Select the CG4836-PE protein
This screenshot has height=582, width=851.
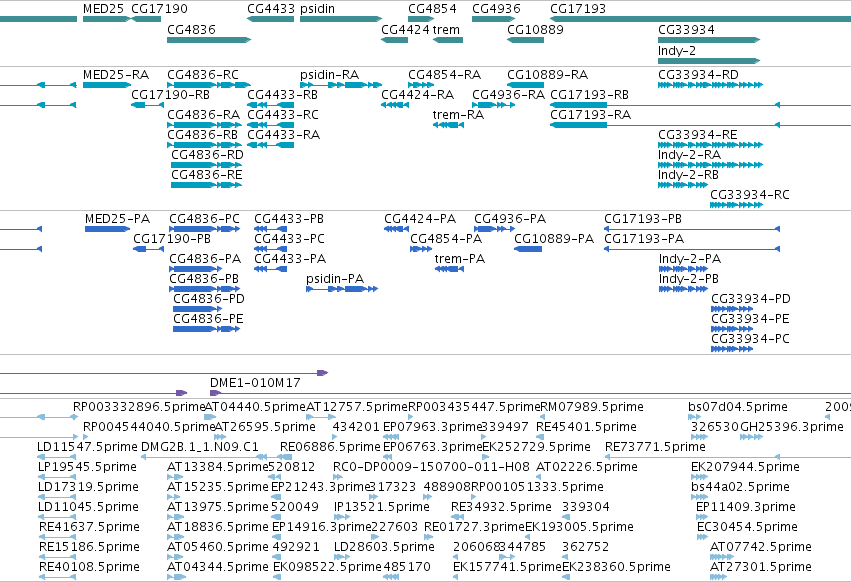click(208, 319)
